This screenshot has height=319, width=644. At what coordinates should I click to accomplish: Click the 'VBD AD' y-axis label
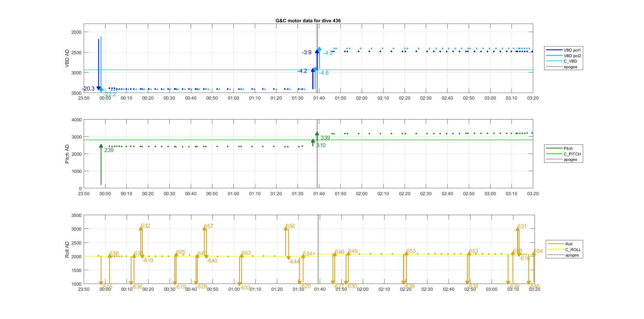[x=67, y=58]
